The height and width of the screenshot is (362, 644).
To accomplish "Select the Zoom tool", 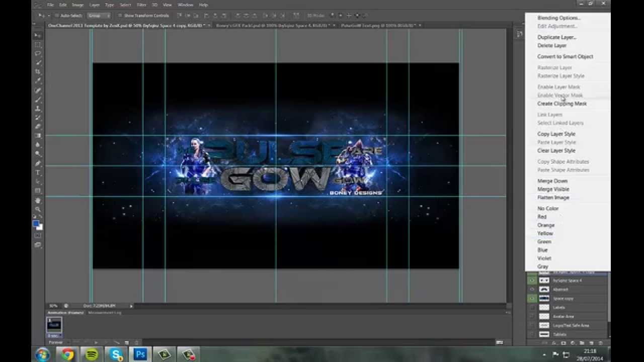I will [38, 209].
